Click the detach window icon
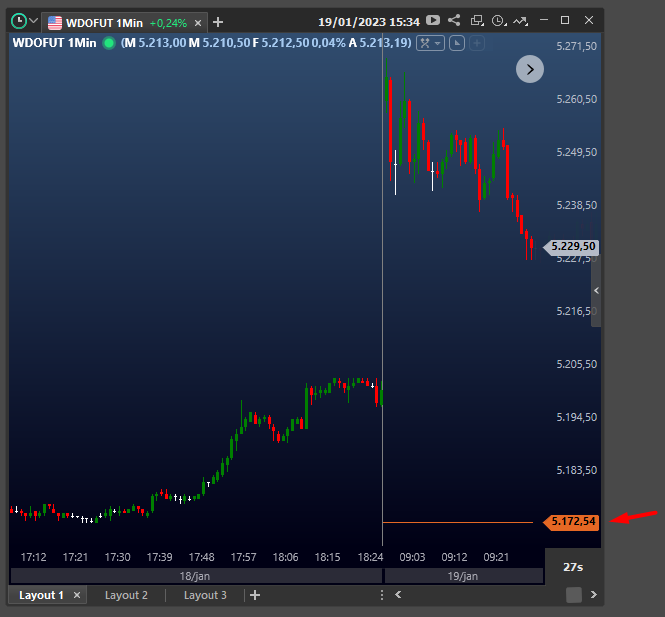 point(477,20)
